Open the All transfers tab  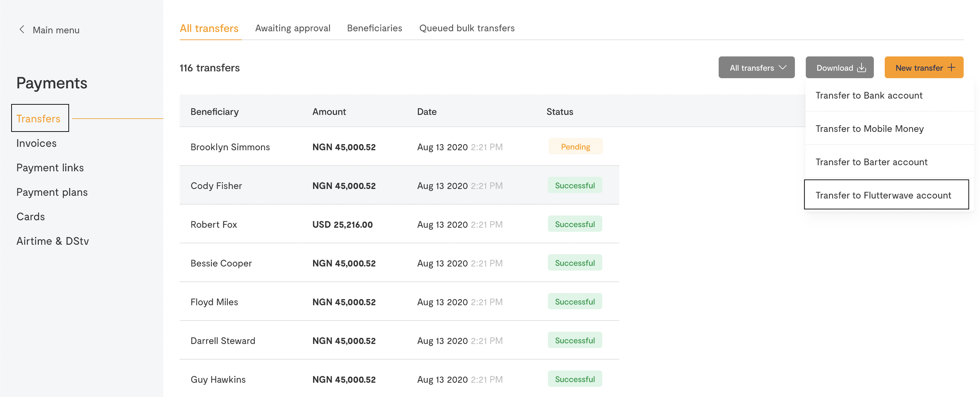pyautogui.click(x=209, y=28)
